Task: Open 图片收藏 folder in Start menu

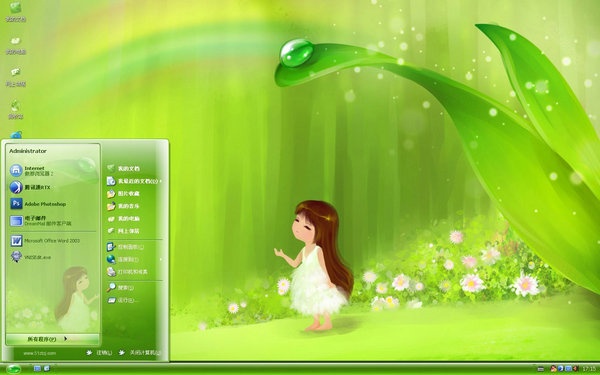Action: [123, 194]
